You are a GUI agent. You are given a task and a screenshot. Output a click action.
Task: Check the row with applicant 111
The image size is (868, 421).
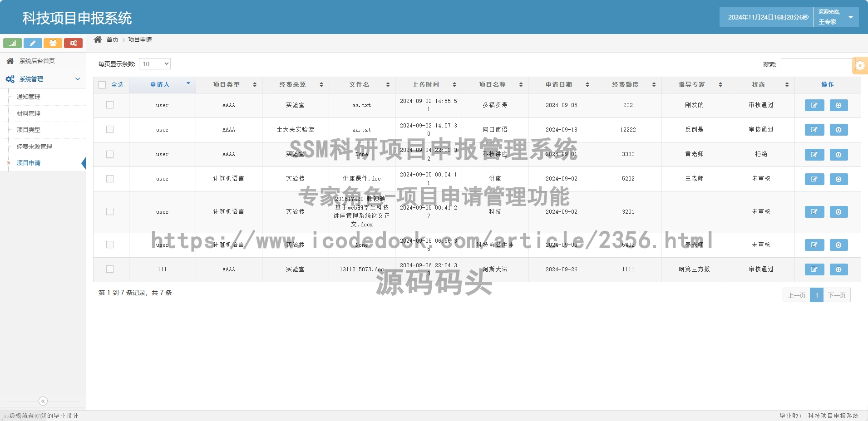(110, 269)
